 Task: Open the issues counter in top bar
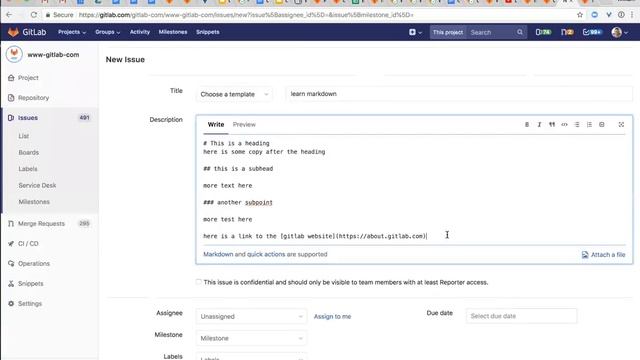point(543,32)
